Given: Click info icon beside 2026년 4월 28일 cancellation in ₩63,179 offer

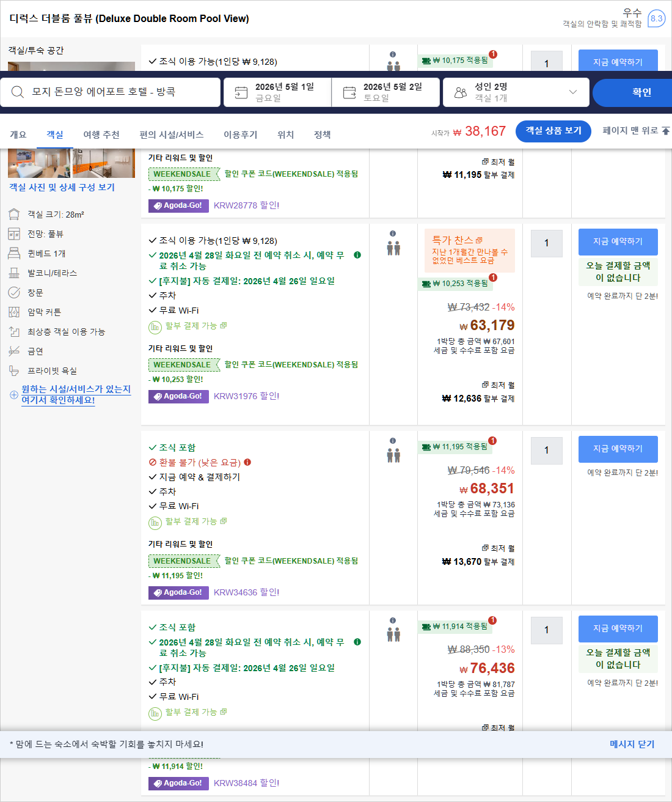Looking at the screenshot, I should click(357, 255).
